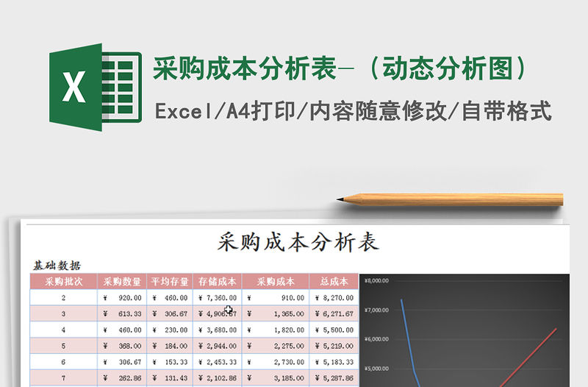Viewport: 588px width, 387px height.
Task: Click the wooden pencil graphic
Action: [x=450, y=199]
